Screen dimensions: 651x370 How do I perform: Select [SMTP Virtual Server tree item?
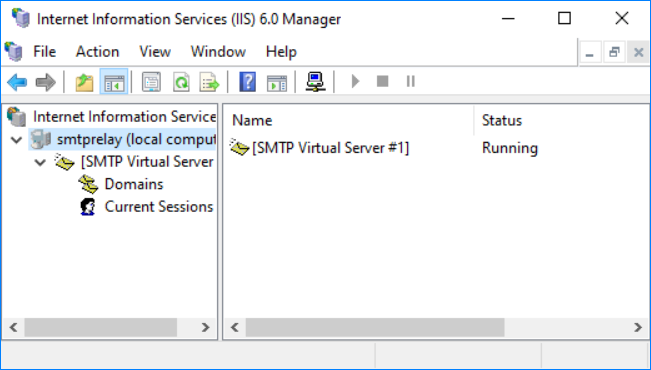[x=147, y=162]
